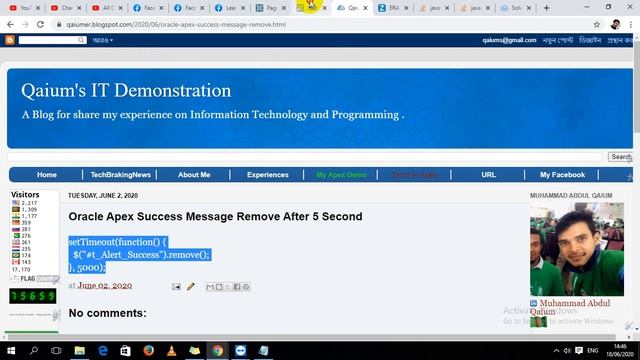Click the ENG language indicator in the tray

point(593,351)
